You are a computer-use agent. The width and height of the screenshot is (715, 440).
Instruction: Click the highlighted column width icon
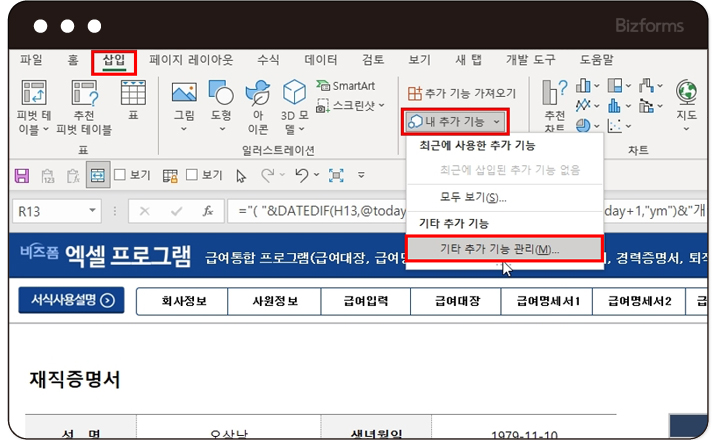[x=98, y=175]
